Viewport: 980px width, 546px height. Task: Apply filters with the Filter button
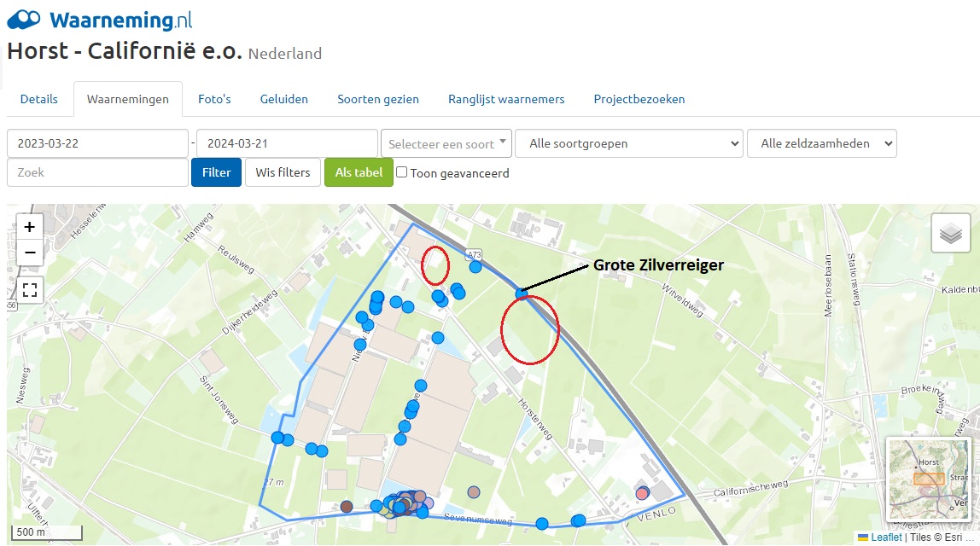216,172
